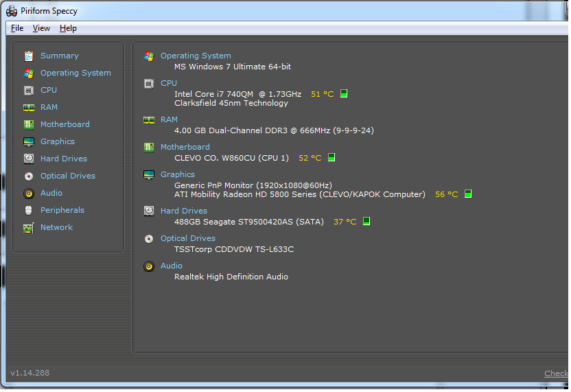This screenshot has width=571, height=392.
Task: Click the version number v1.14.288
Action: [x=30, y=373]
